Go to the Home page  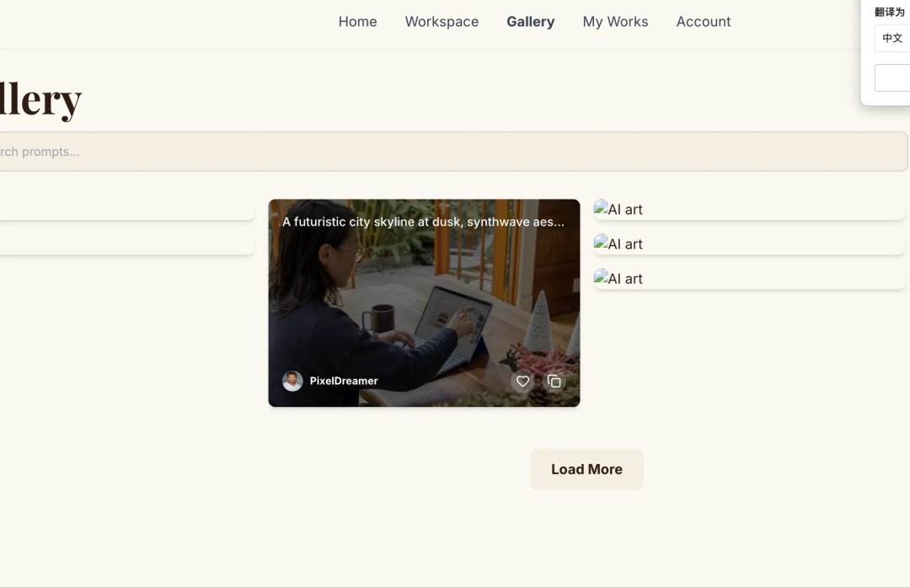point(357,22)
